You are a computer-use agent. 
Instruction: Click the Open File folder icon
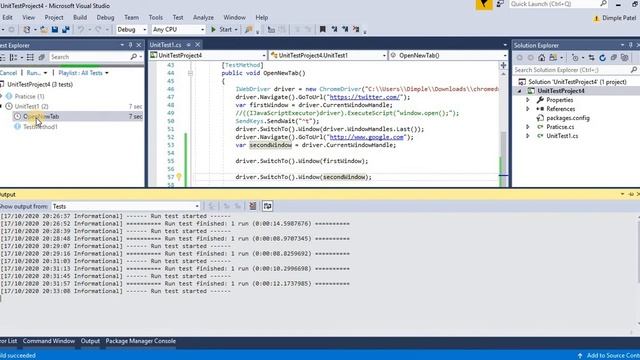(44, 29)
